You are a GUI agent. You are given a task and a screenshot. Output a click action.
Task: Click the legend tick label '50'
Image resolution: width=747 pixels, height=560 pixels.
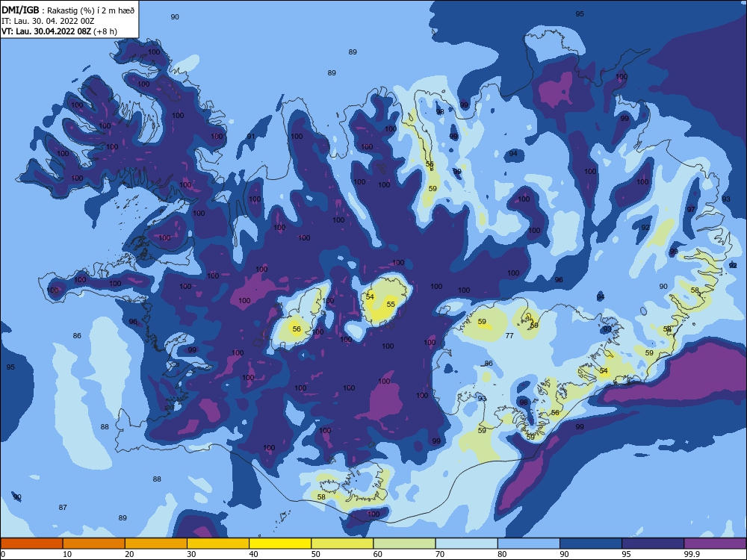316,554
